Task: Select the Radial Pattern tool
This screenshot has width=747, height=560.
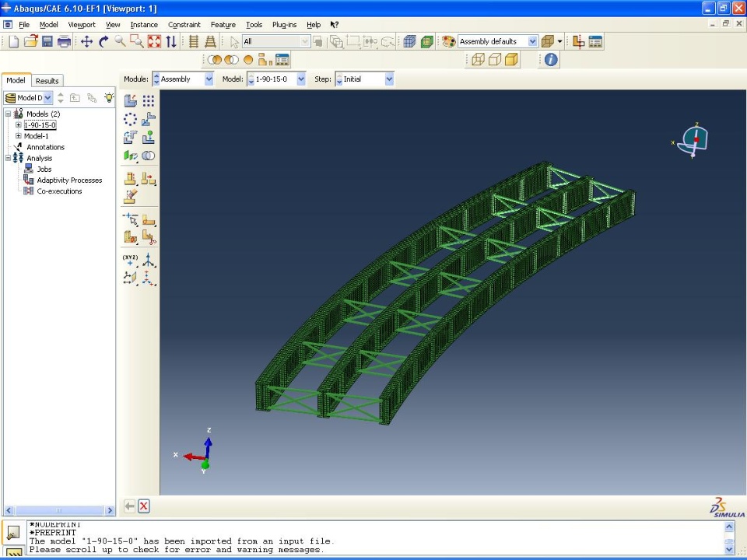Action: (131, 119)
